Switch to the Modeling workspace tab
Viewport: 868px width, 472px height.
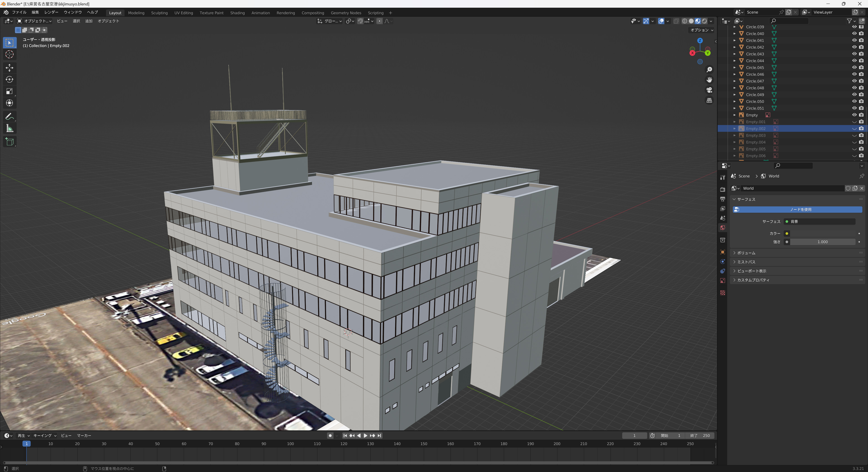click(136, 13)
